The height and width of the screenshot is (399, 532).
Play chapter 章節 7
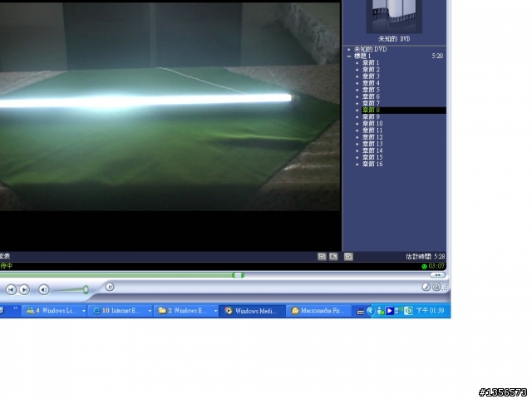point(371,103)
